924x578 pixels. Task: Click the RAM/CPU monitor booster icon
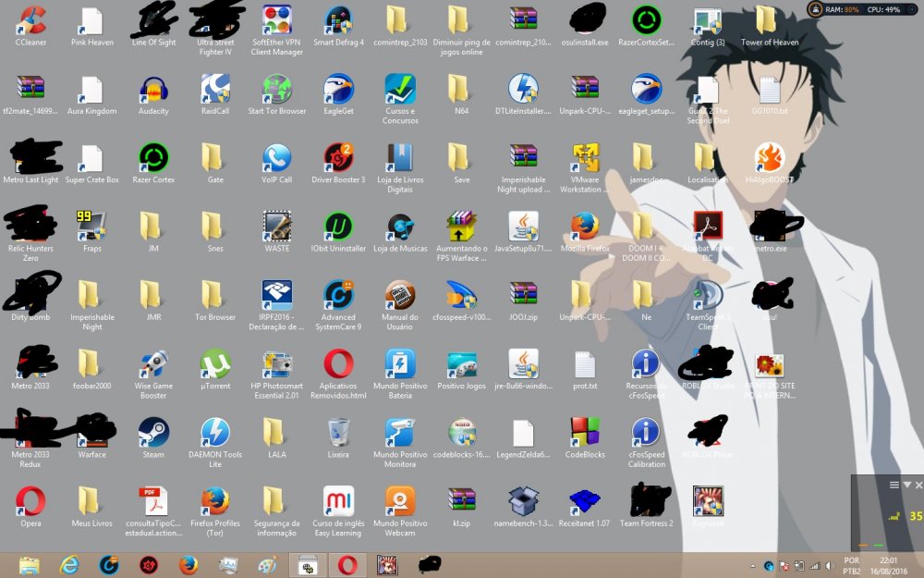pos(815,9)
